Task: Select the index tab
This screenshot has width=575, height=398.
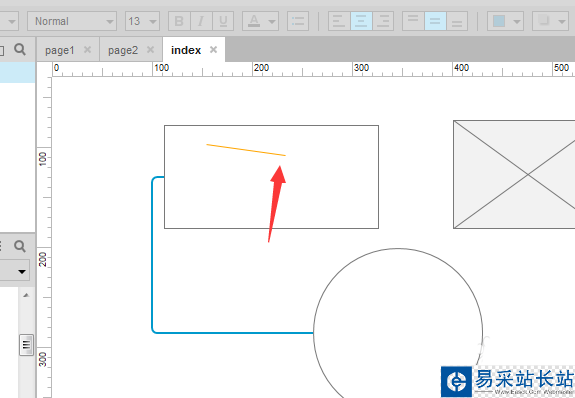Action: click(186, 50)
